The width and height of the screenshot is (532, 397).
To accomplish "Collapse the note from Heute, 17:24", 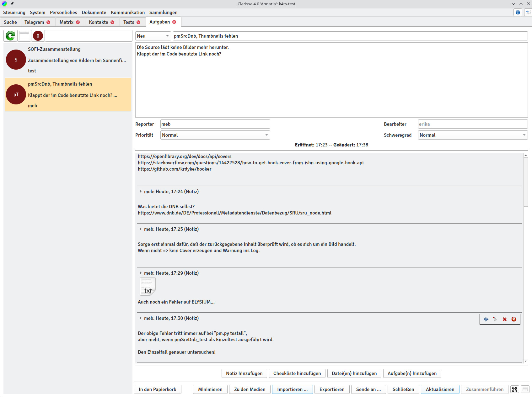I will 141,192.
